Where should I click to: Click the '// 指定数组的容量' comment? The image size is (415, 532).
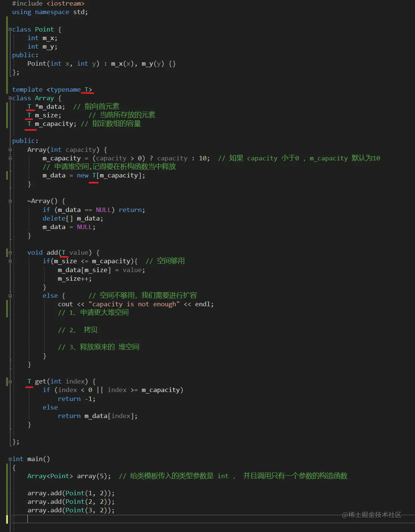click(111, 124)
